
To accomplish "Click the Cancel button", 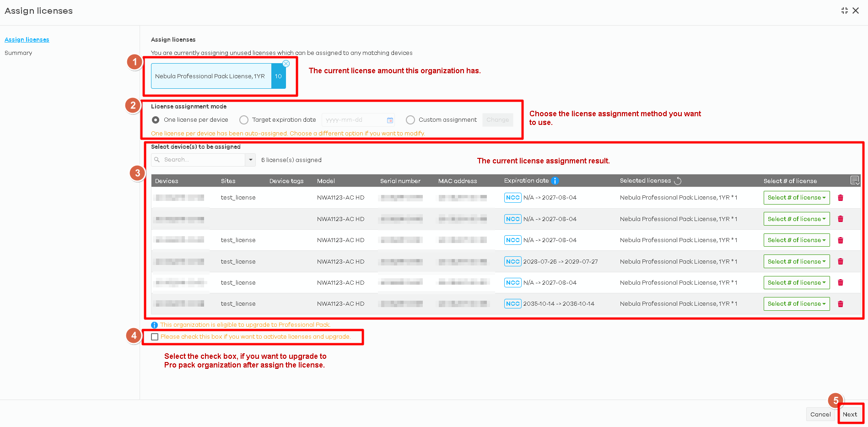I will [820, 414].
